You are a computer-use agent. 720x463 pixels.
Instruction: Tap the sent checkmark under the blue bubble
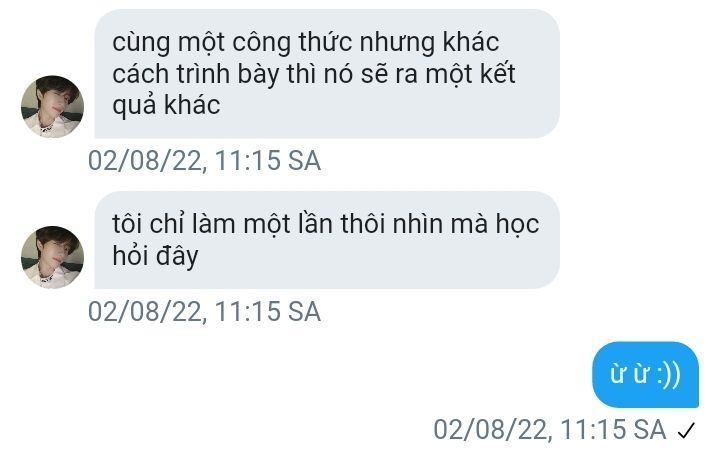point(686,430)
